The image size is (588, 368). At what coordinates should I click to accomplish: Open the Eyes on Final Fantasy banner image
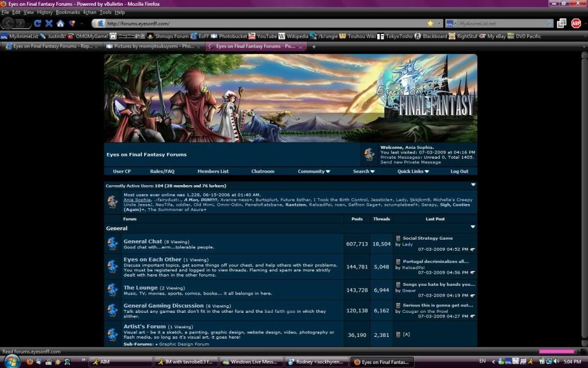291,98
